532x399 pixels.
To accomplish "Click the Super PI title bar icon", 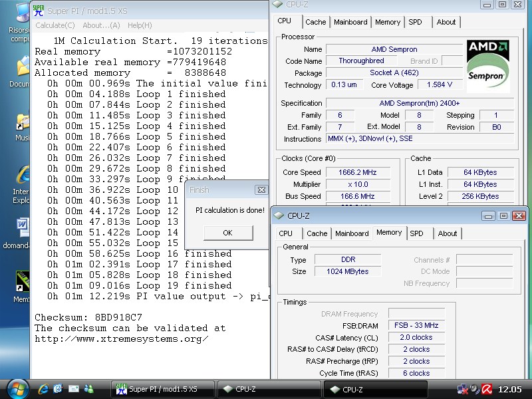I will point(39,11).
